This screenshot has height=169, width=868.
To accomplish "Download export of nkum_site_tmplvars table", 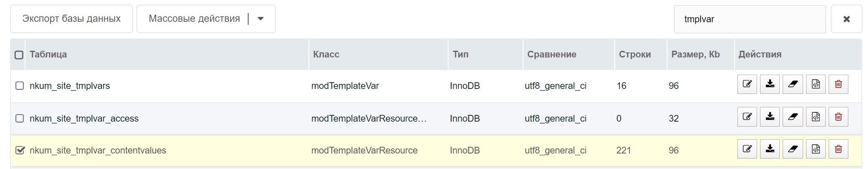I will tap(770, 84).
